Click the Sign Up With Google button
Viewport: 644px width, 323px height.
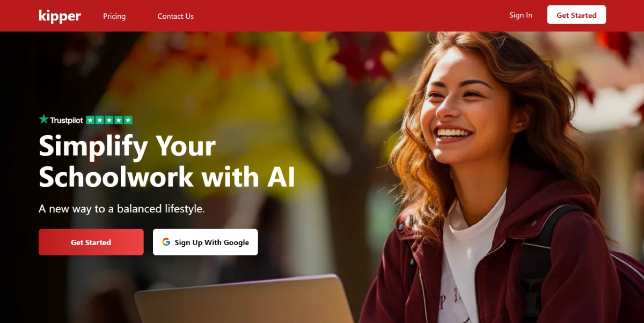click(206, 242)
